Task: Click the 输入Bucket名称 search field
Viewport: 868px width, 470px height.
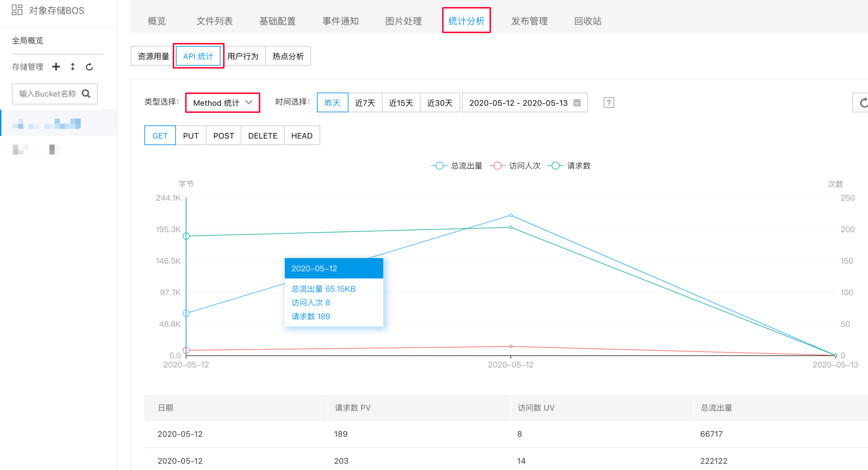Action: tap(55, 94)
